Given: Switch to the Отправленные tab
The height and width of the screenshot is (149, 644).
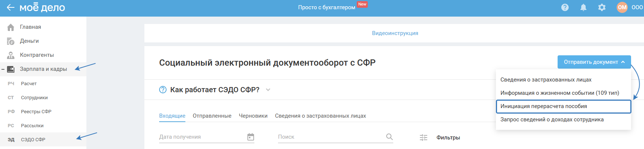Looking at the screenshot, I should tap(212, 116).
